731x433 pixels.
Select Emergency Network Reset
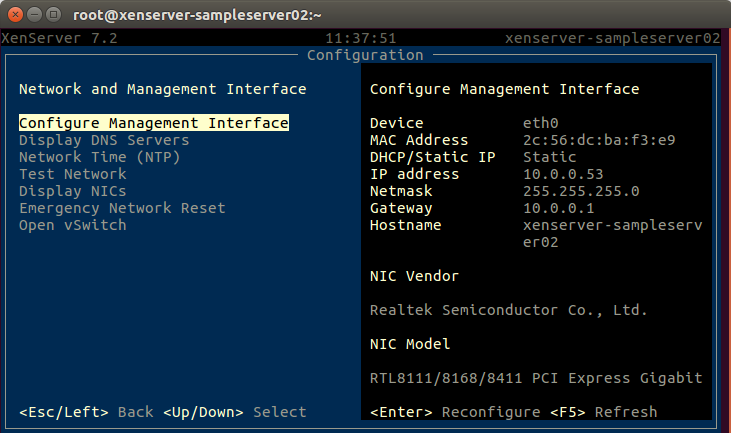pos(122,208)
